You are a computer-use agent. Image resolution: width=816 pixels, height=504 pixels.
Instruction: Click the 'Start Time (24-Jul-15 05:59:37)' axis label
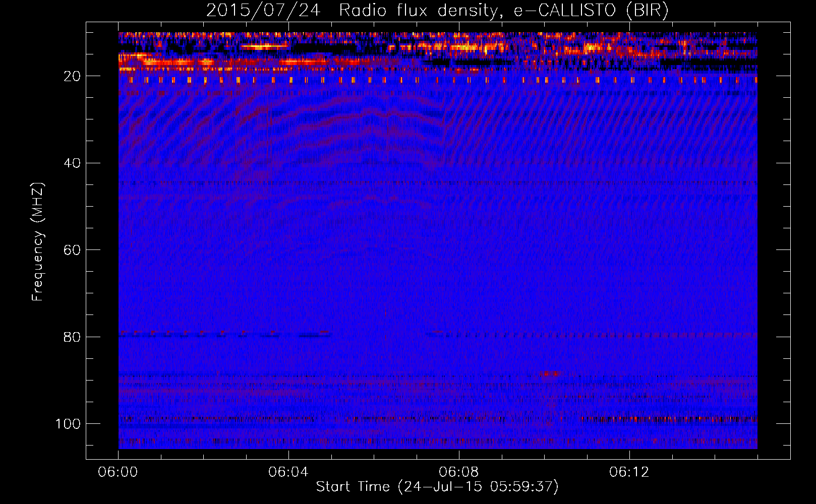[x=437, y=487]
